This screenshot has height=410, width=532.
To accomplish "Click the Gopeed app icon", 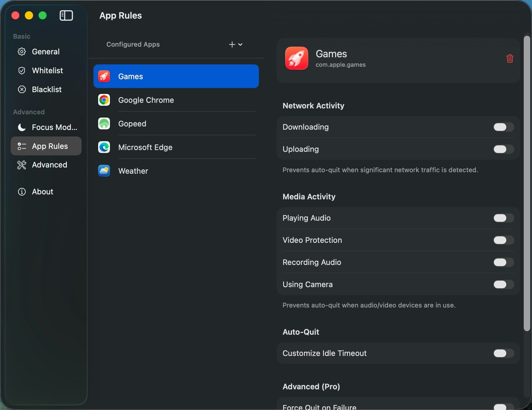I will click(x=104, y=123).
